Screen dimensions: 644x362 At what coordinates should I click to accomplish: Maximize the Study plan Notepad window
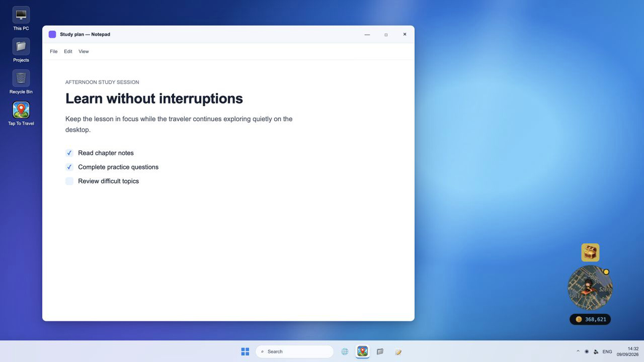coord(386,35)
